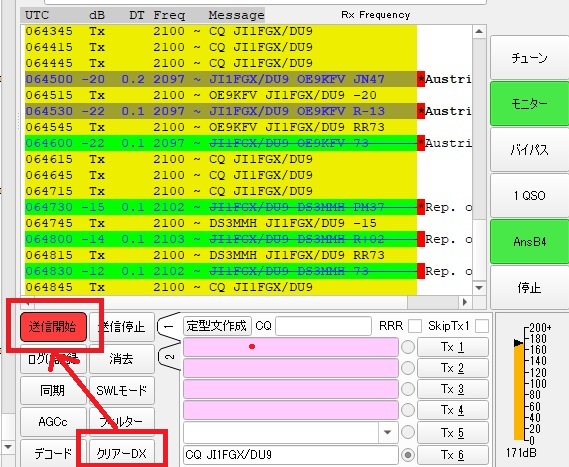Click the 停止 (Stop) button
This screenshot has width=569, height=467.
click(529, 288)
